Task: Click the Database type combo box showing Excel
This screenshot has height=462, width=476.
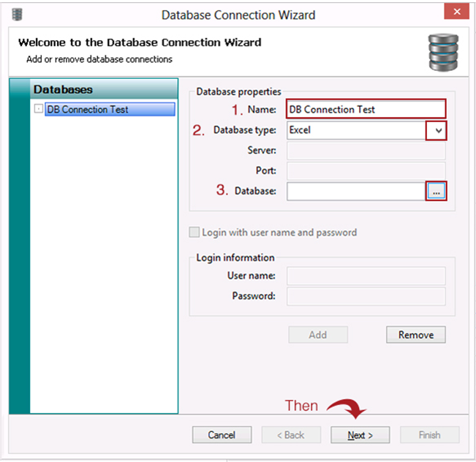Action: 366,131
